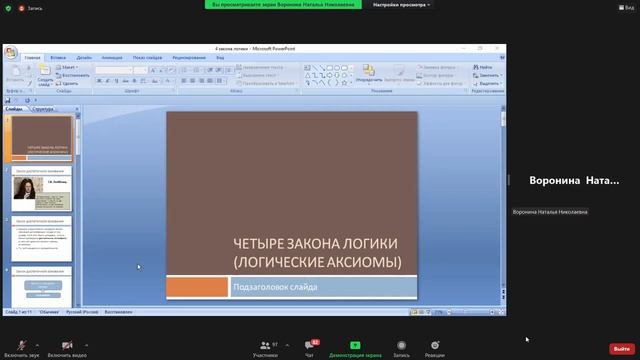Image resolution: width=640 pixels, height=360 pixels.
Task: Open Replace dropdown in Editing group
Action: (487, 75)
